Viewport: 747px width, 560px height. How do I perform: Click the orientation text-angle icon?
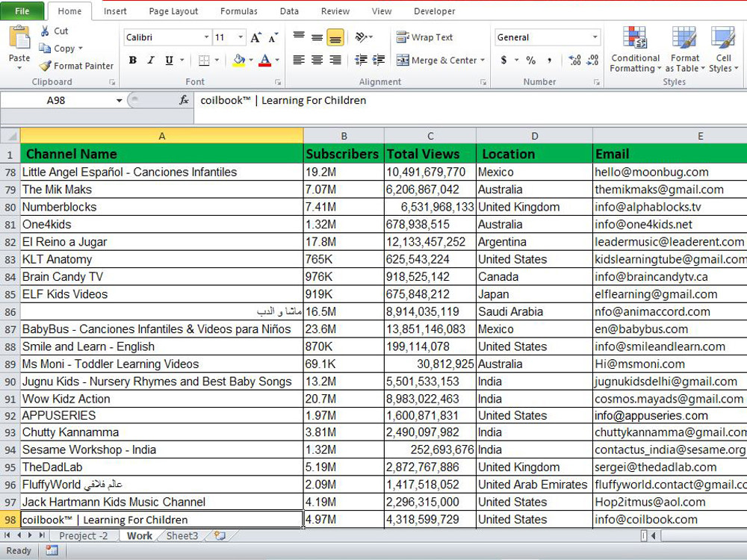(x=362, y=37)
